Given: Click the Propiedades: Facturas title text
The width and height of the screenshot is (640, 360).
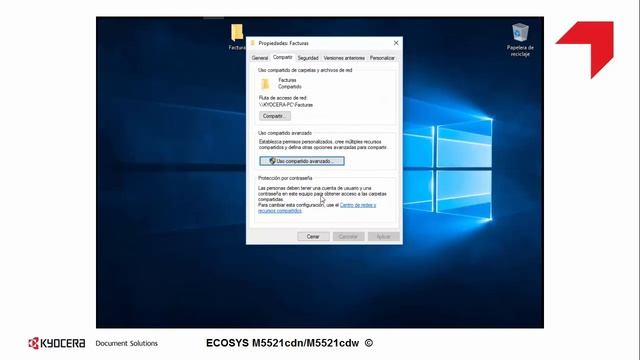Looking at the screenshot, I should [283, 43].
